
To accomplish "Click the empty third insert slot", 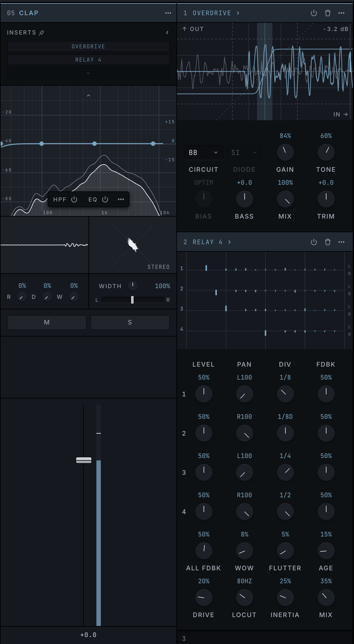I will 88,73.
